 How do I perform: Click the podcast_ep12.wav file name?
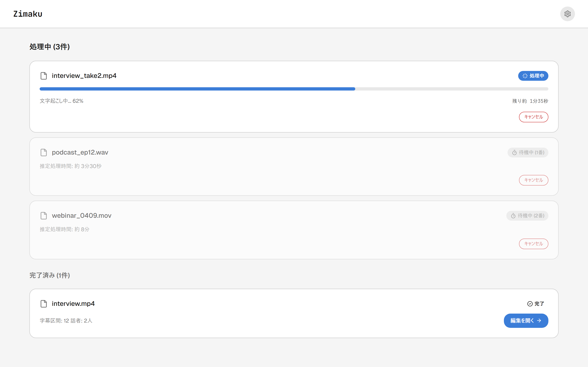(80, 153)
